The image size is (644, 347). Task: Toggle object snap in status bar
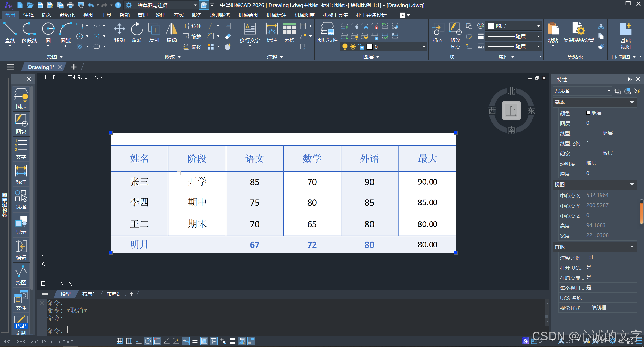(157, 341)
